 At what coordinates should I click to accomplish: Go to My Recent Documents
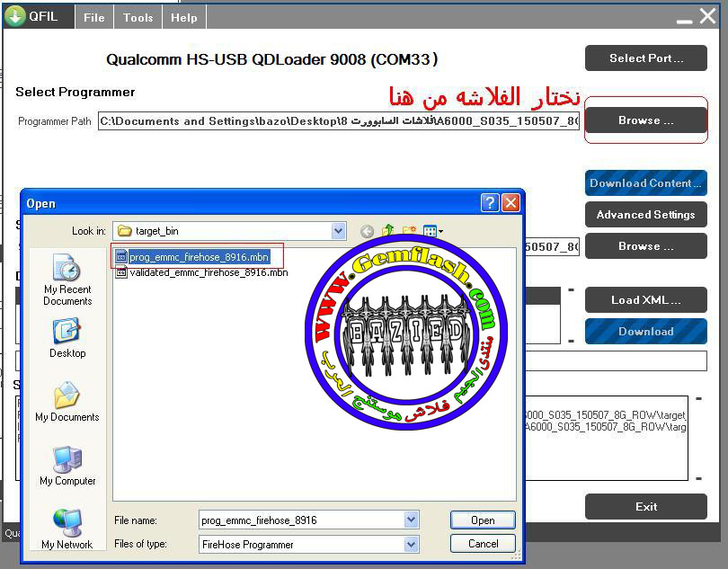pos(67,280)
